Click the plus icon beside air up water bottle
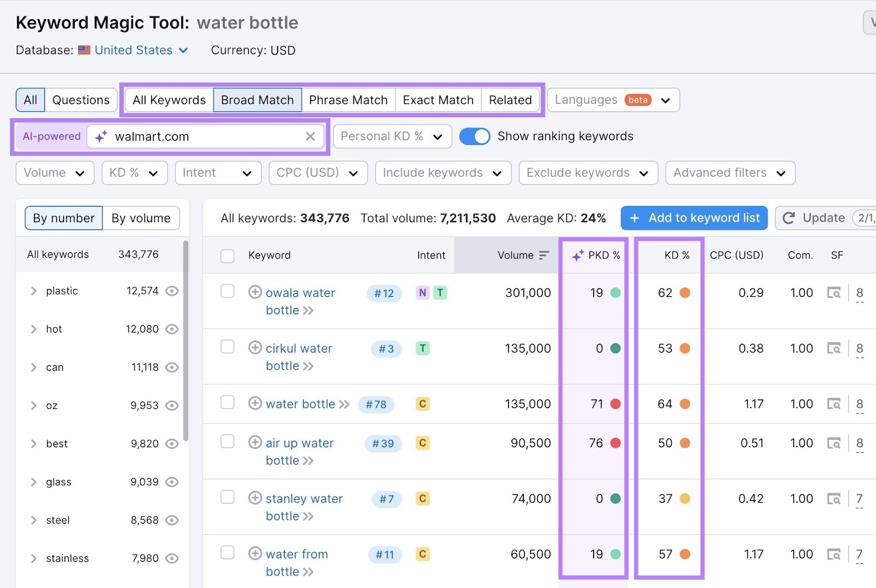 tap(255, 442)
